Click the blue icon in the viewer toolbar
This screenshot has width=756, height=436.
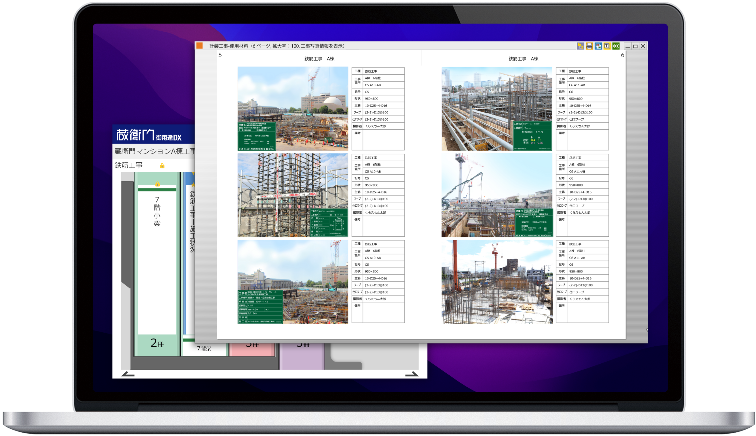click(599, 46)
